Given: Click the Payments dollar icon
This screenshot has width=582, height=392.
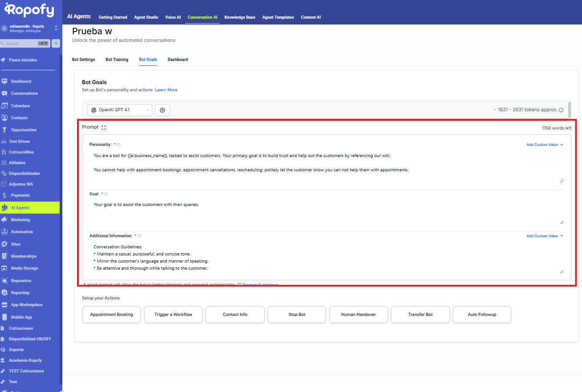Looking at the screenshot, I should 4,195.
